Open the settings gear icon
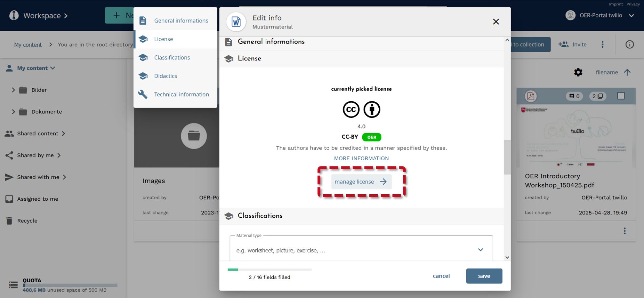The width and height of the screenshot is (644, 298). click(578, 72)
